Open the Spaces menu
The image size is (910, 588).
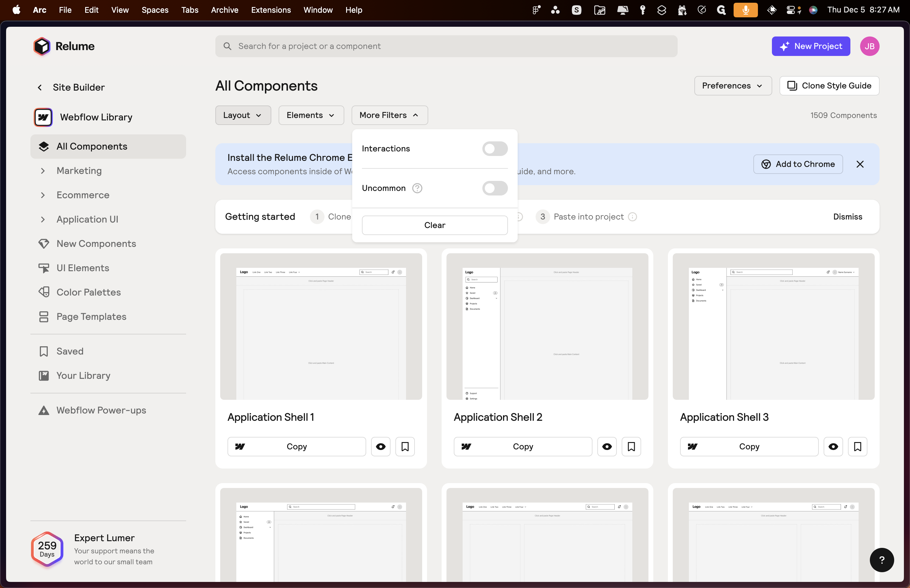[x=155, y=10]
